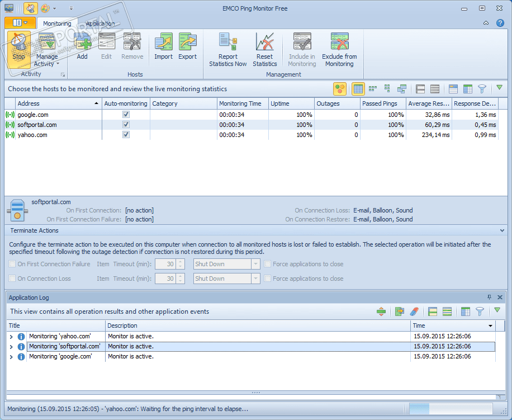Open the Activity group dialog launcher

pos(63,75)
